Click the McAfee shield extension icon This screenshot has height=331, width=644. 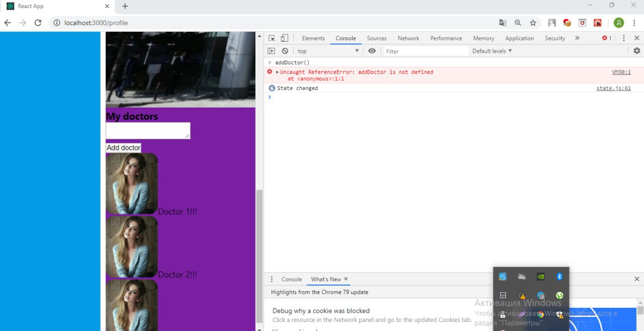point(582,23)
